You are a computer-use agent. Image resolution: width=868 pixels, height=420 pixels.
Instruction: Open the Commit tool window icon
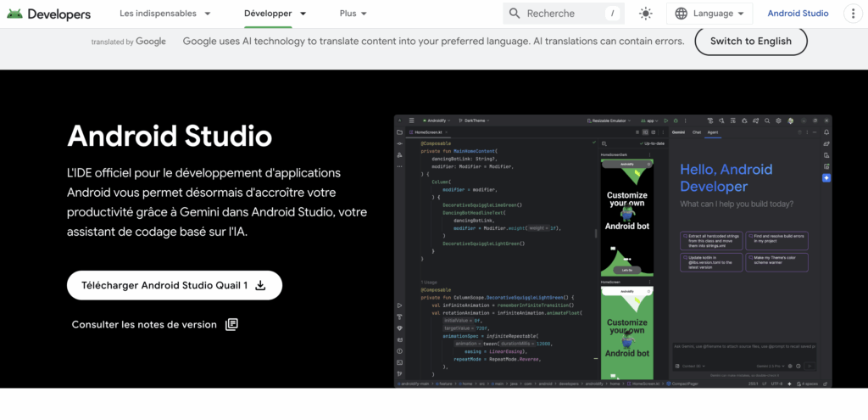pyautogui.click(x=399, y=143)
